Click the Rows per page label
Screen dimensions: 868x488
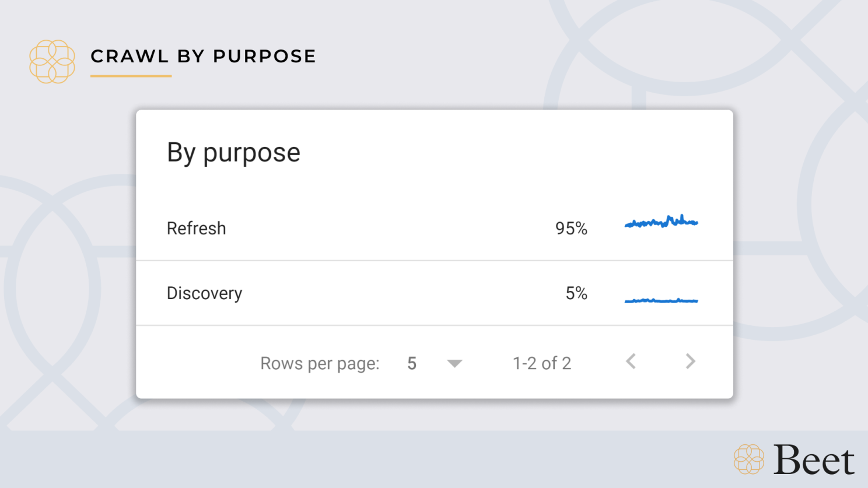tap(320, 363)
